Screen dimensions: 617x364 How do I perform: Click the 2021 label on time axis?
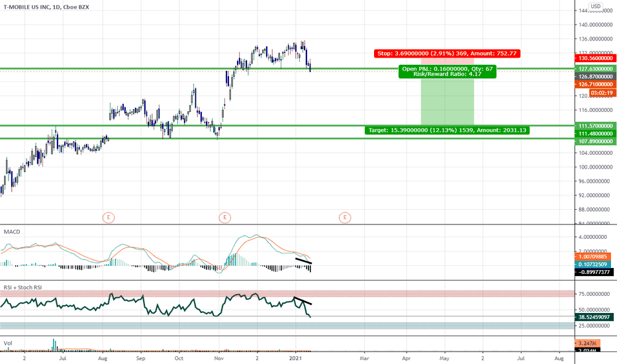tap(295, 359)
